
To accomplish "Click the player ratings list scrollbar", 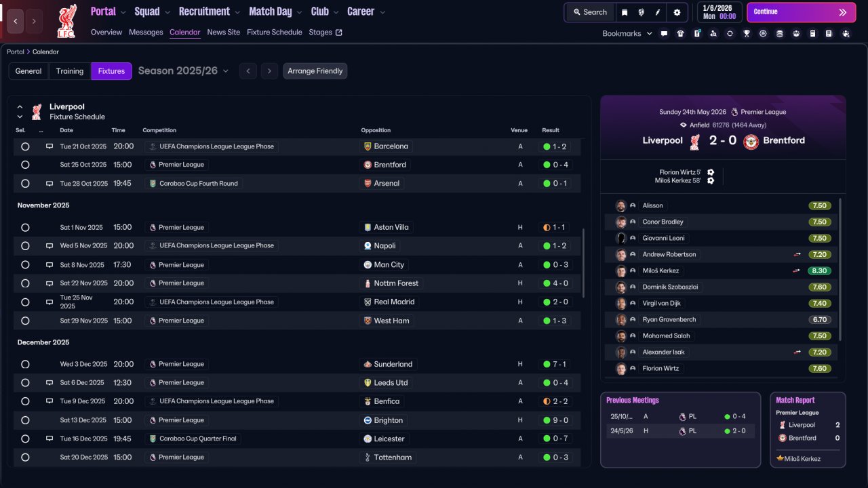I will click(840, 269).
